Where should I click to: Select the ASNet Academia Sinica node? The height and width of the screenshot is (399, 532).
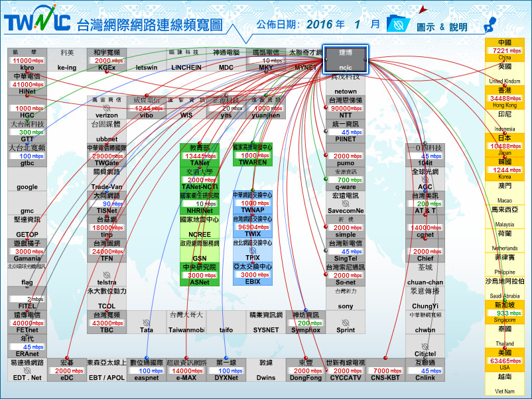click(x=200, y=274)
